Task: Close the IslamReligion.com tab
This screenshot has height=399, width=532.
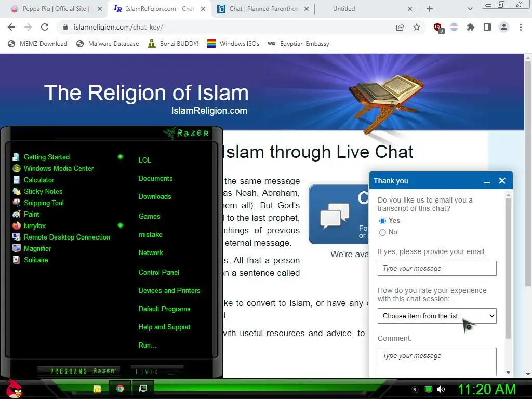Action: pyautogui.click(x=203, y=9)
